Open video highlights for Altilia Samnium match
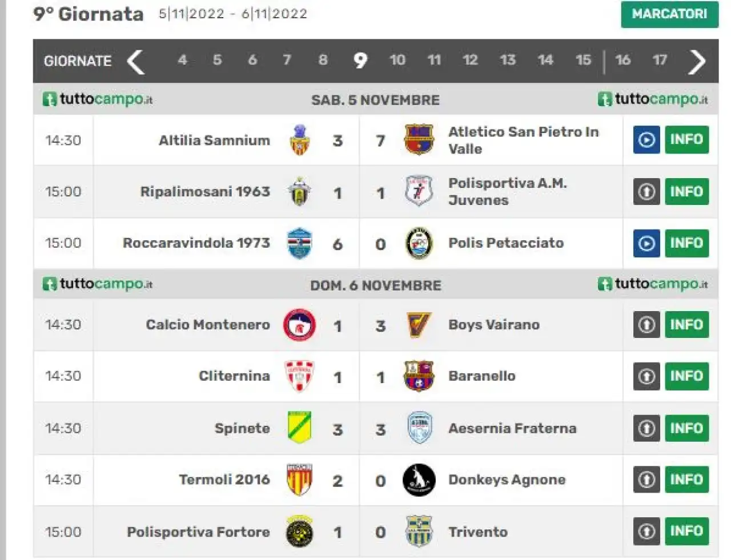Image resolution: width=731 pixels, height=560 pixels. tap(646, 140)
